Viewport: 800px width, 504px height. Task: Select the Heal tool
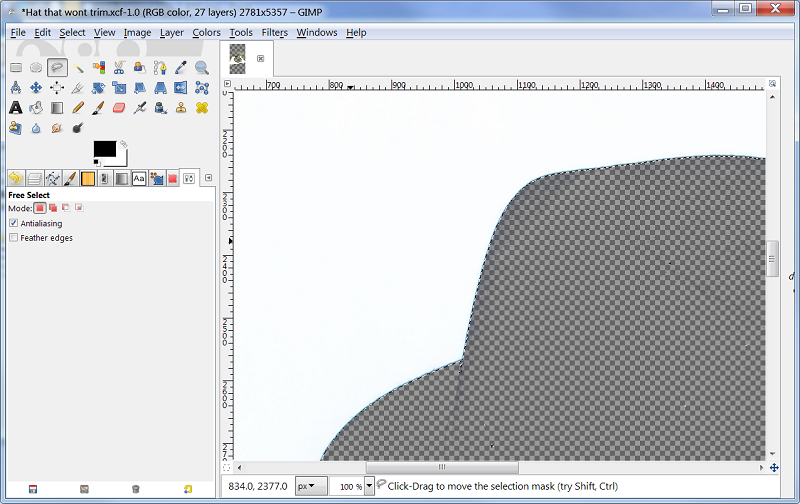[x=202, y=108]
